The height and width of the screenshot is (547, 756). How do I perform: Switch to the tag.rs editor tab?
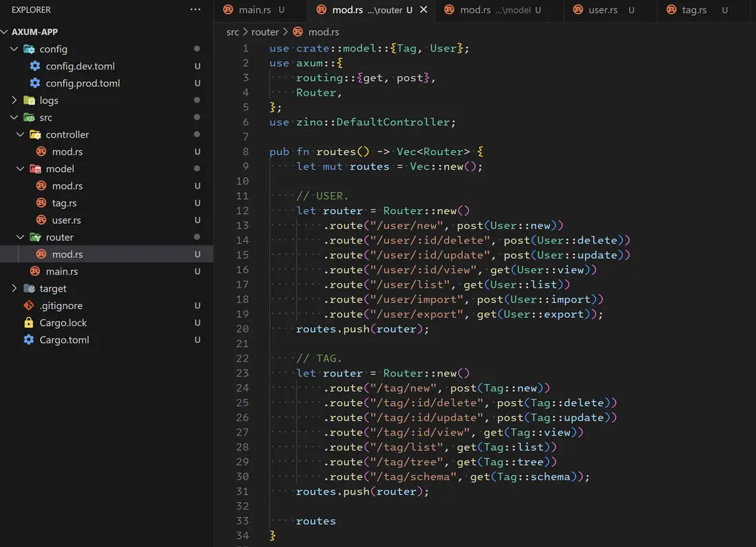pos(694,10)
